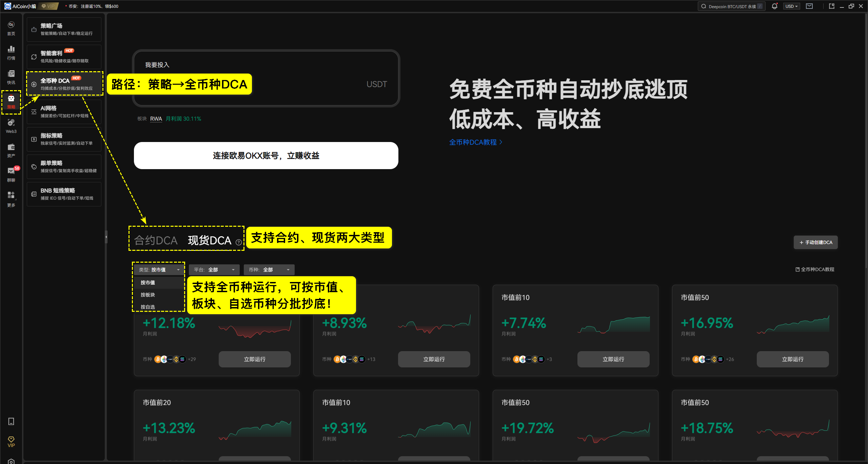Click the layout window icon in title bar
The width and height of the screenshot is (868, 464).
coord(831,6)
